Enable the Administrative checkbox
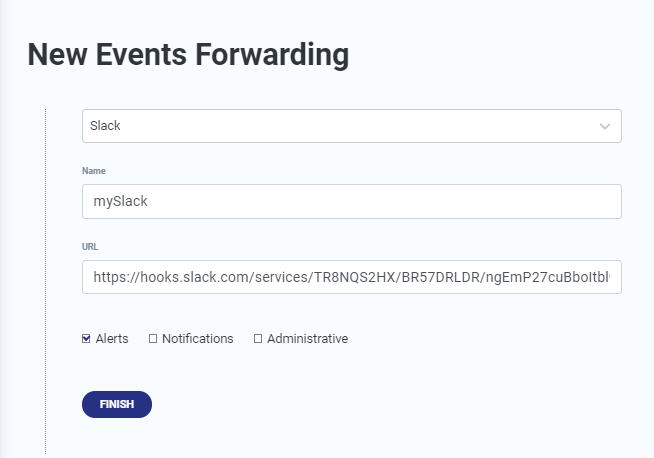 click(258, 339)
